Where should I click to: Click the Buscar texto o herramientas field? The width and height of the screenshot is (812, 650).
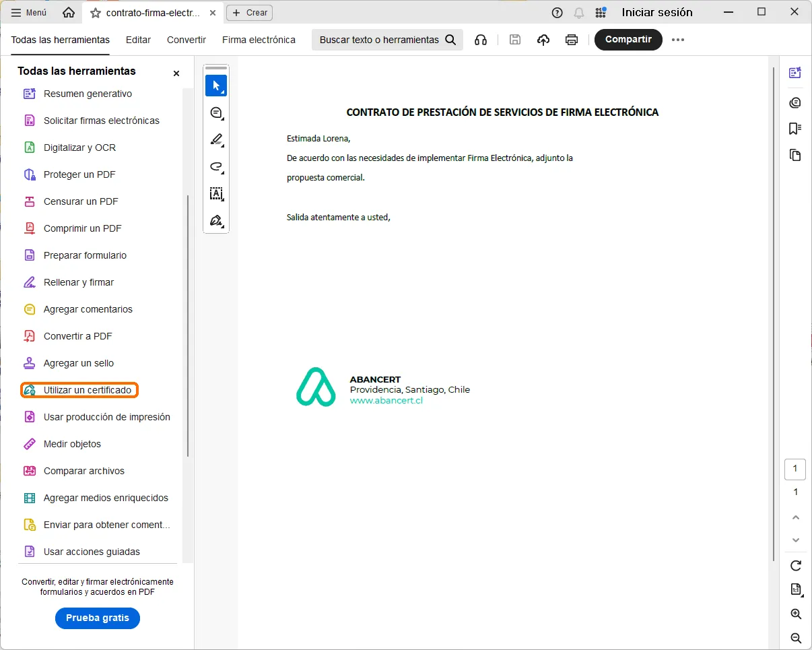pos(387,40)
